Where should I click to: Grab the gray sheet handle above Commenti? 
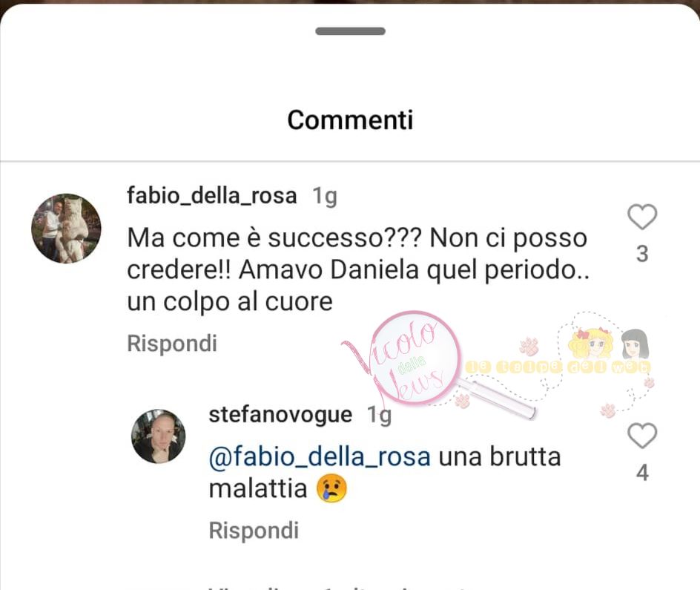tap(350, 31)
